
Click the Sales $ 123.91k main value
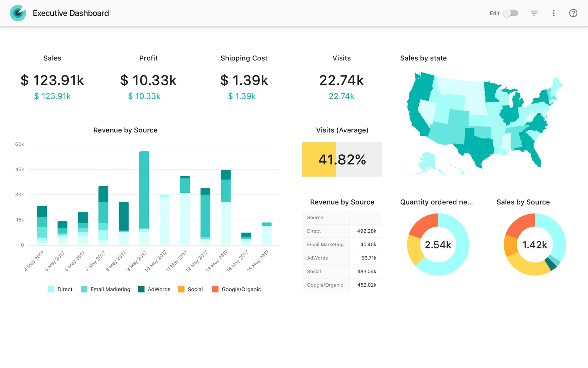pos(52,80)
